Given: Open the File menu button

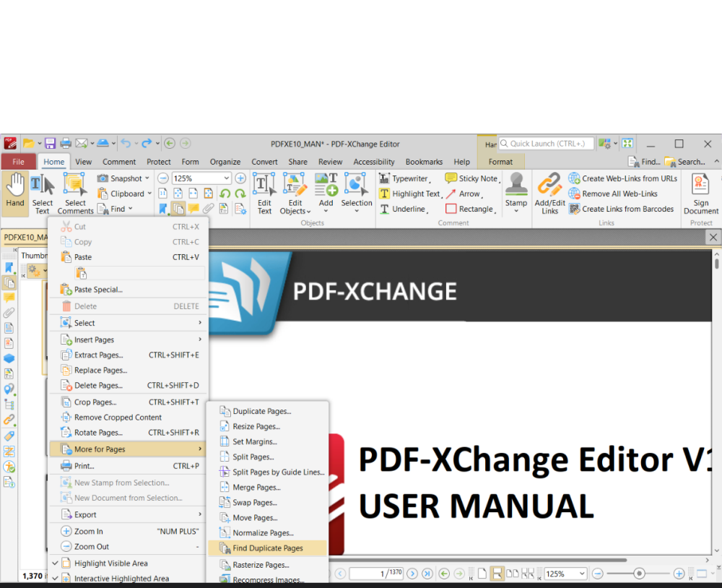Looking at the screenshot, I should click(x=19, y=162).
